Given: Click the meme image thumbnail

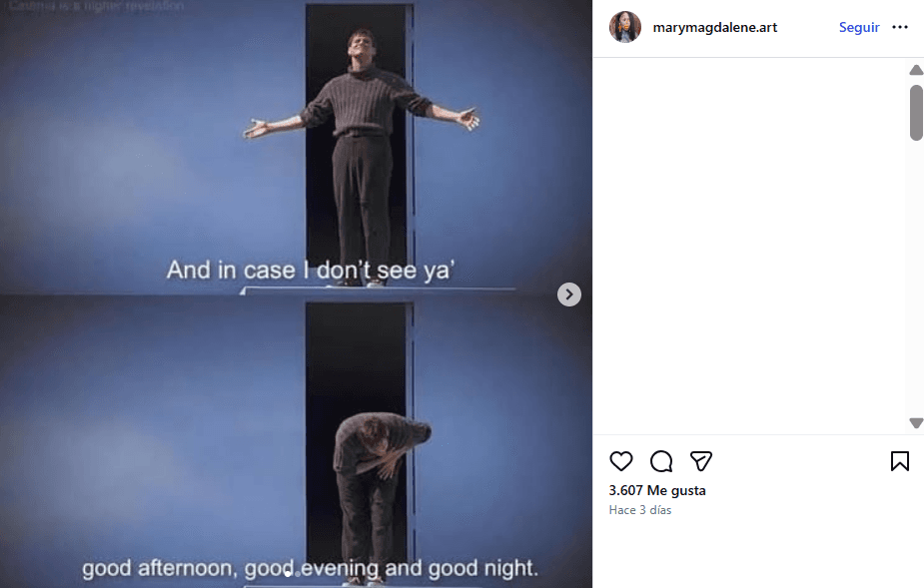Looking at the screenshot, I should (x=296, y=294).
